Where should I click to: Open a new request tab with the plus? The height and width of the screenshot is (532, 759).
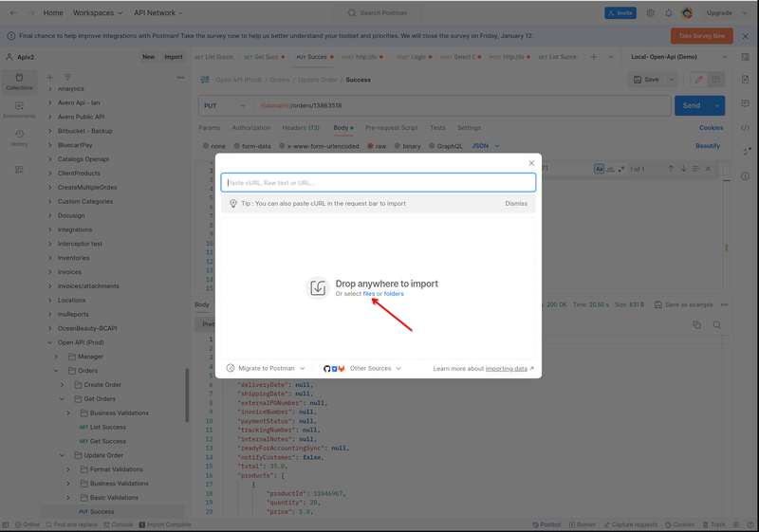click(x=594, y=57)
